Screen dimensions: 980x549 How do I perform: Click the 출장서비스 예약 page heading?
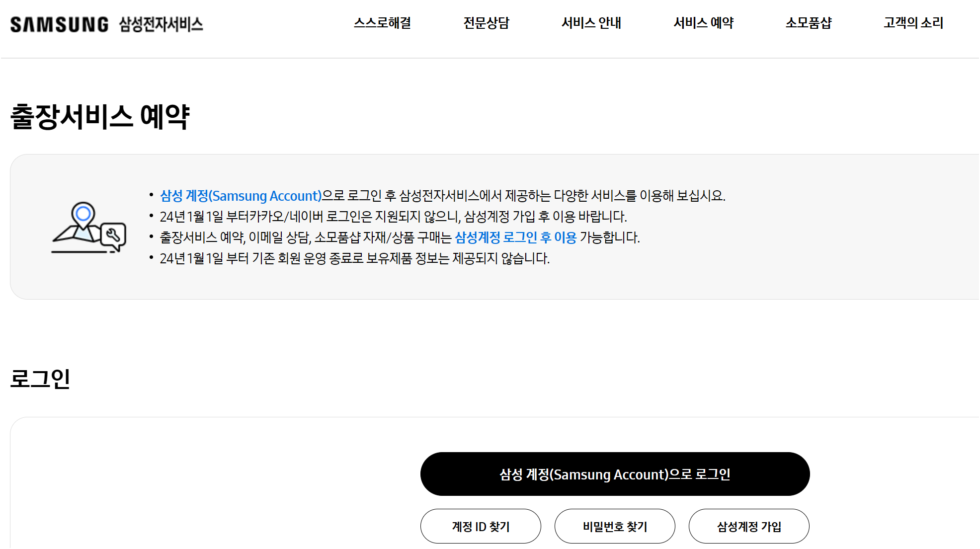click(100, 117)
